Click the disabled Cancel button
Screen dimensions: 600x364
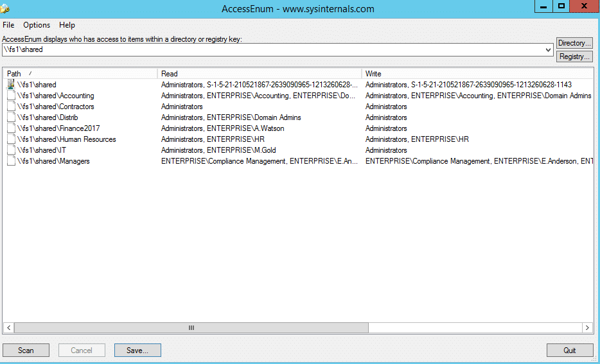tap(82, 351)
